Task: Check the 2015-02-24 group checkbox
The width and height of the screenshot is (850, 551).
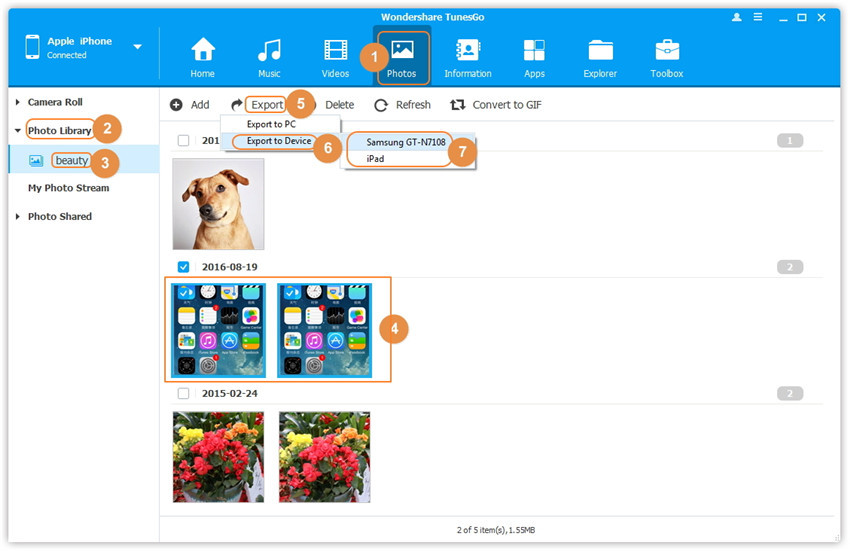Action: pyautogui.click(x=184, y=393)
